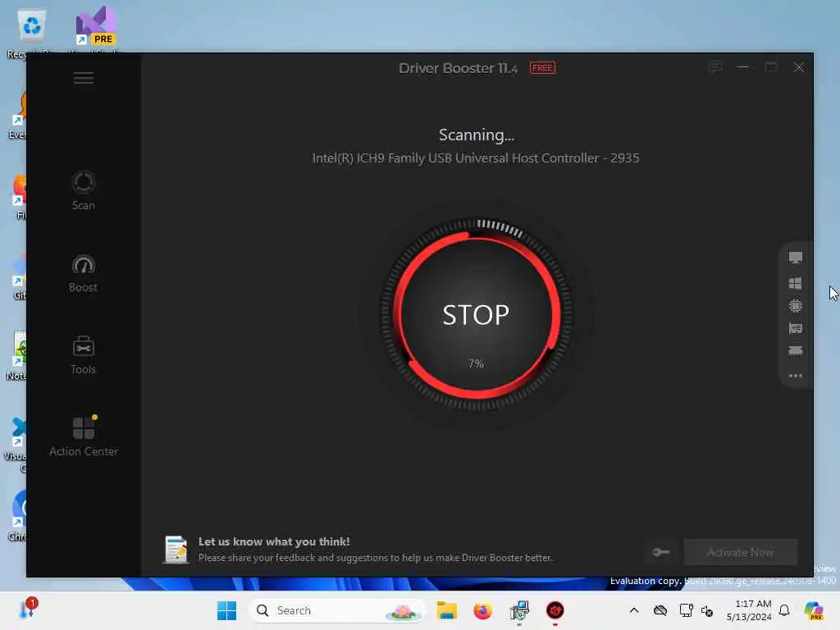840x630 pixels.
Task: Open the Let us know what you think link
Action: click(274, 541)
